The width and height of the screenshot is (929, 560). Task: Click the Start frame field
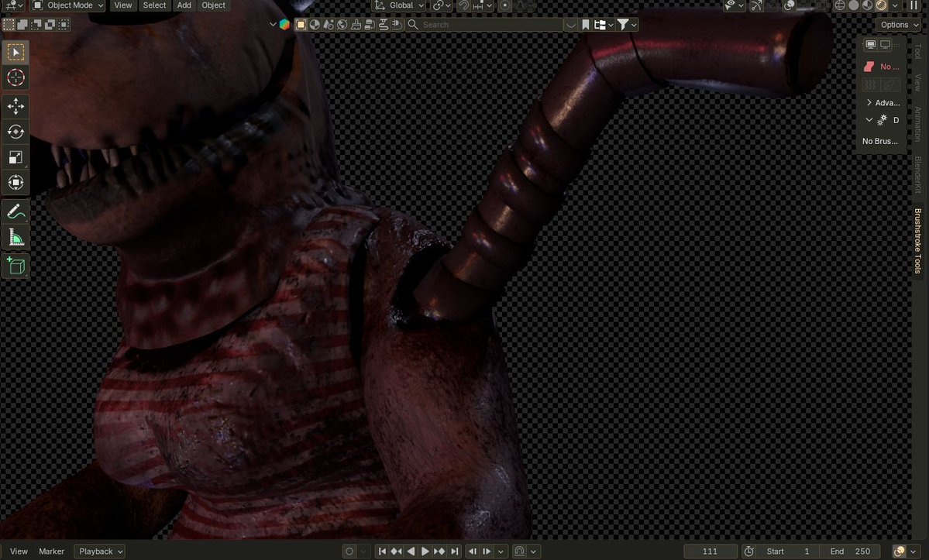pyautogui.click(x=787, y=551)
